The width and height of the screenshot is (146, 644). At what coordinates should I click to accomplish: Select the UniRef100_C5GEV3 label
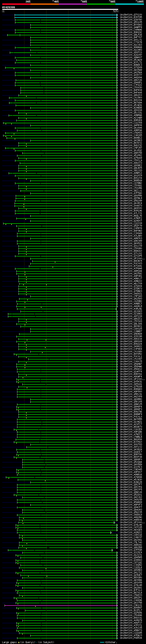[131, 595]
